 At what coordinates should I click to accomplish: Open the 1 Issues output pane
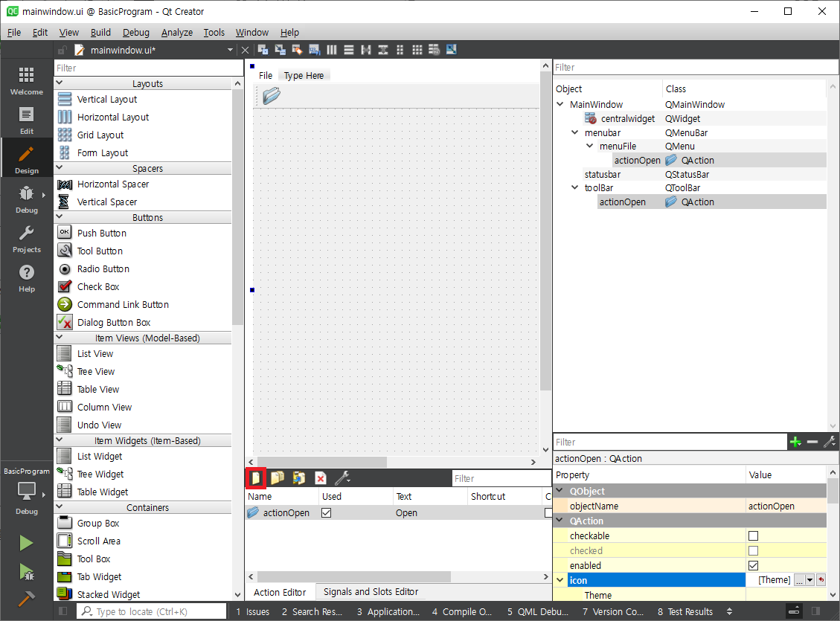(x=253, y=612)
